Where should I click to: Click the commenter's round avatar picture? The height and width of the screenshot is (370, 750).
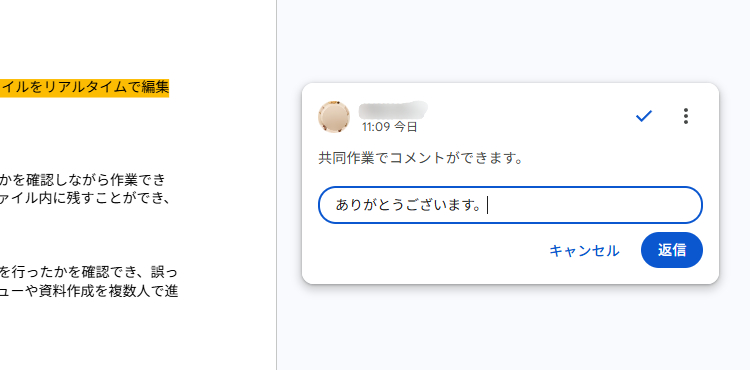coord(334,117)
